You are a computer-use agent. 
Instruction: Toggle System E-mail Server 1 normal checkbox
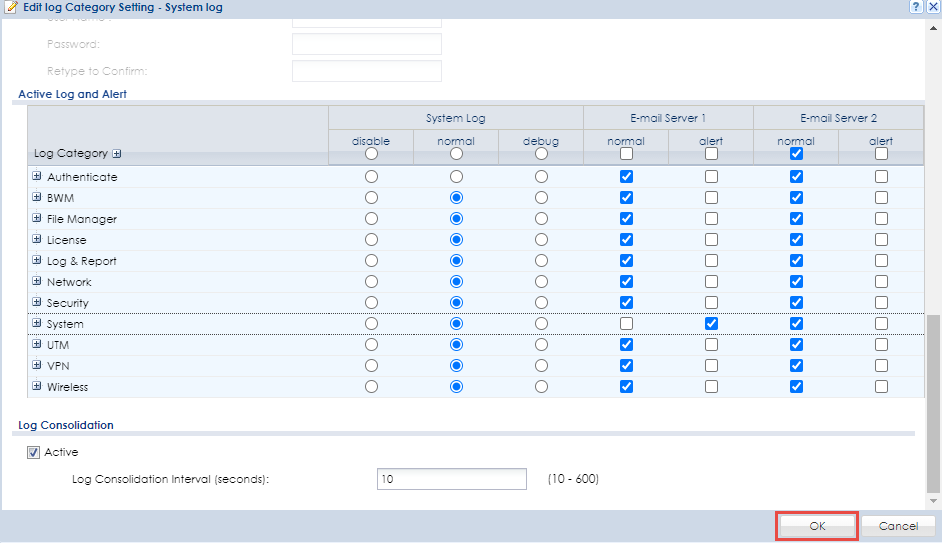626,324
